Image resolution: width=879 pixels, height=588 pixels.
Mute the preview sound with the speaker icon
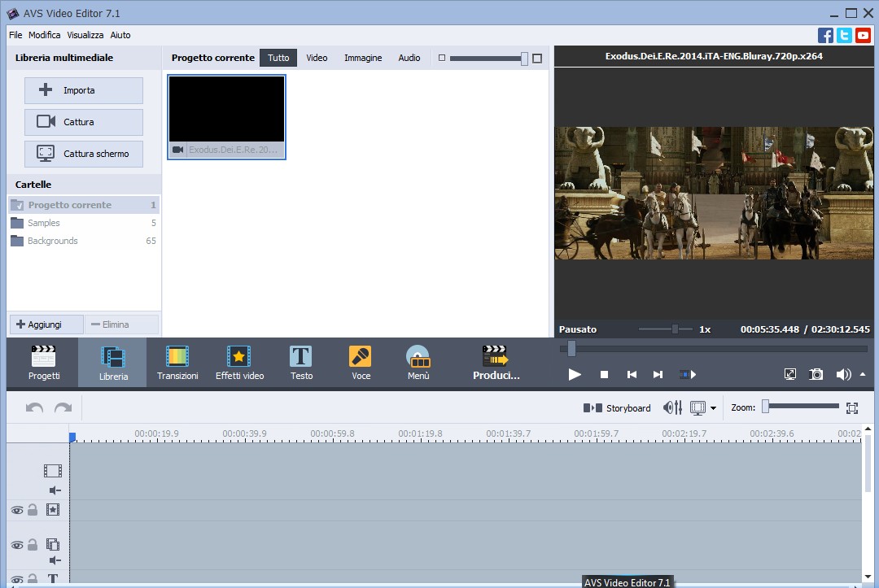tap(843, 374)
